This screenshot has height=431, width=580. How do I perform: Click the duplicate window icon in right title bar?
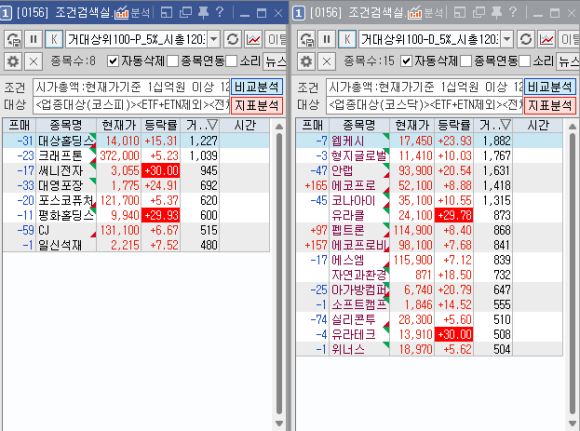pos(479,13)
